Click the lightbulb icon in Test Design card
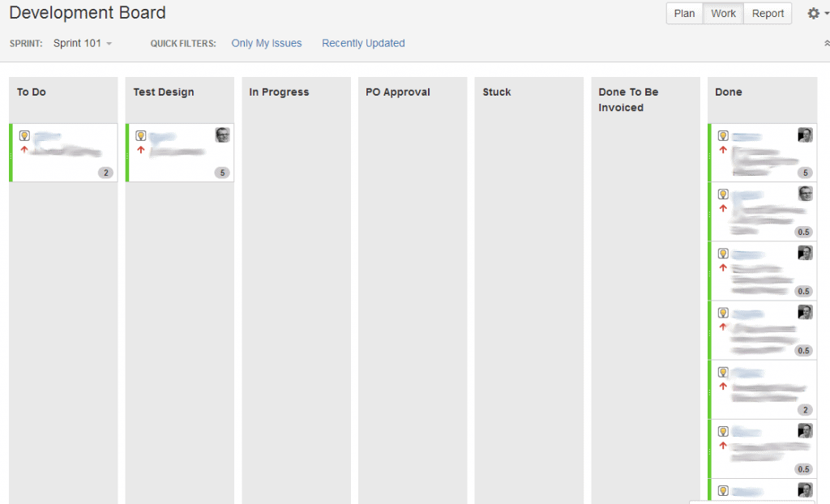 [x=141, y=136]
